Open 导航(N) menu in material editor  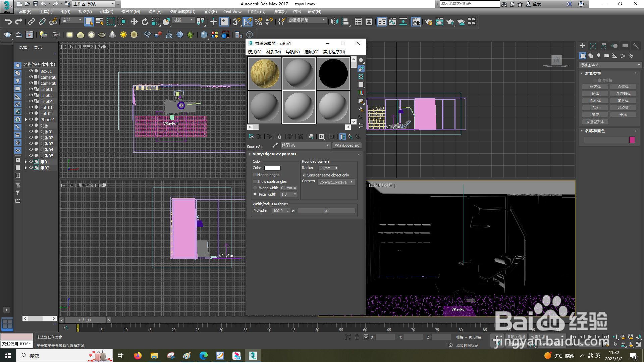click(292, 52)
